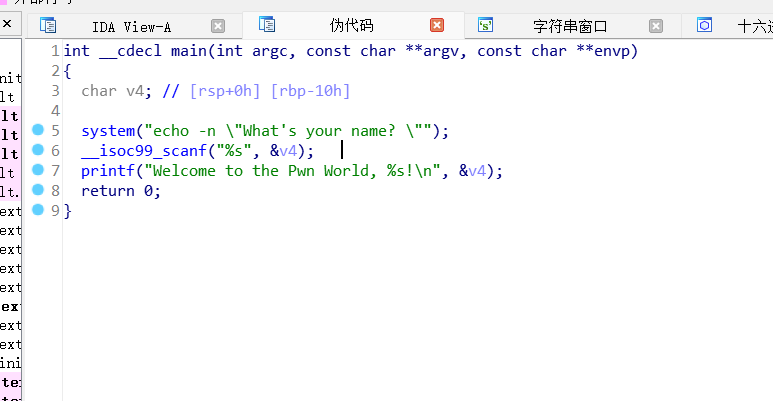Click the return 0 statement
773x401 pixels.
[x=121, y=191]
